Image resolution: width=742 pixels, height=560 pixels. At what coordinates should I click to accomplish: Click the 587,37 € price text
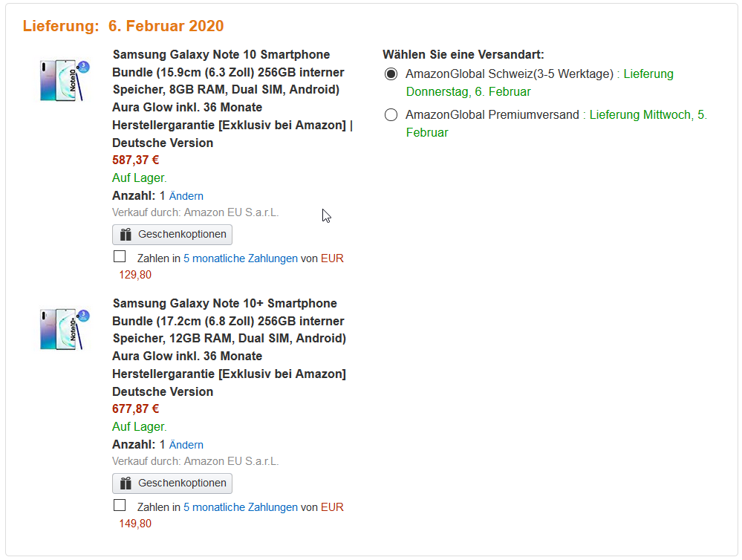[136, 160]
